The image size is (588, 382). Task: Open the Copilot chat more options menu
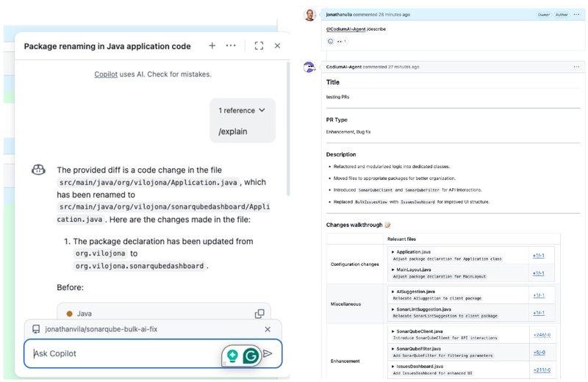pos(231,46)
